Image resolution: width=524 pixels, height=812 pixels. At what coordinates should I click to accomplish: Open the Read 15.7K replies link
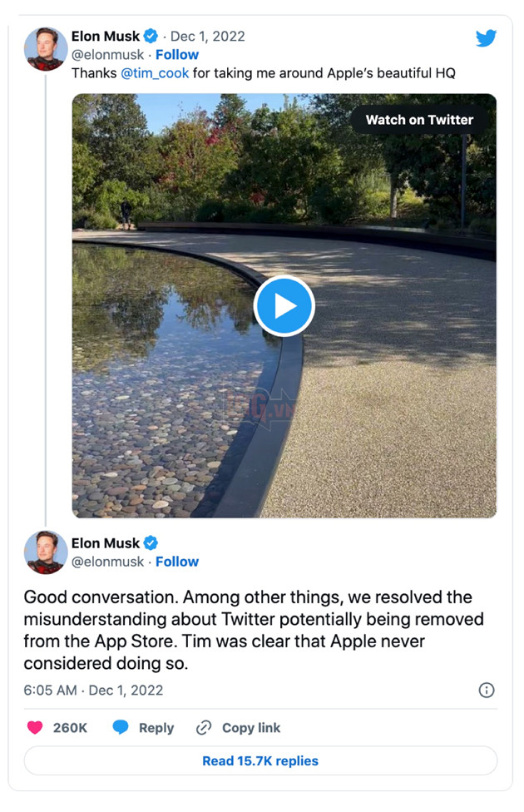[260, 760]
